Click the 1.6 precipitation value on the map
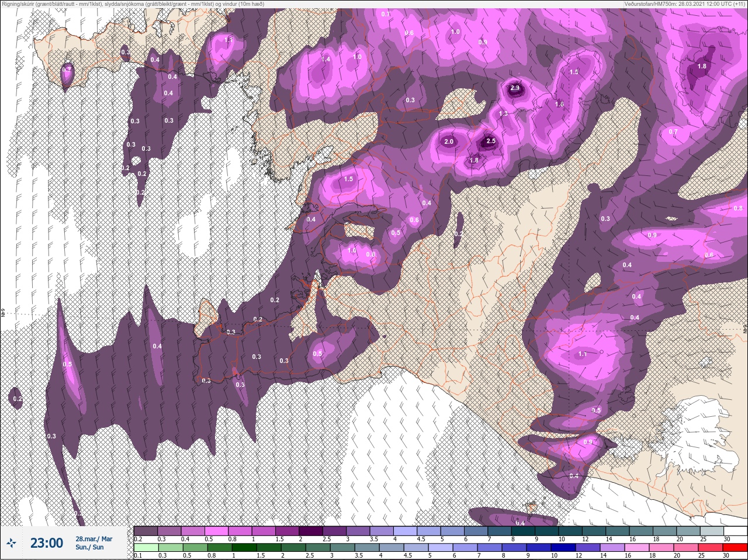The image size is (748, 560). pos(559,104)
